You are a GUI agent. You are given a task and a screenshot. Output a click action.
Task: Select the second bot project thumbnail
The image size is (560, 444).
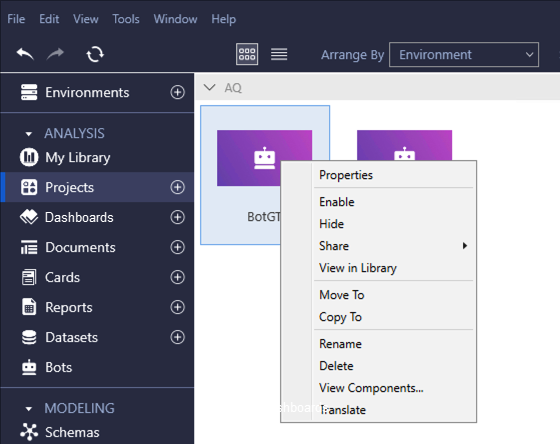[404, 145]
